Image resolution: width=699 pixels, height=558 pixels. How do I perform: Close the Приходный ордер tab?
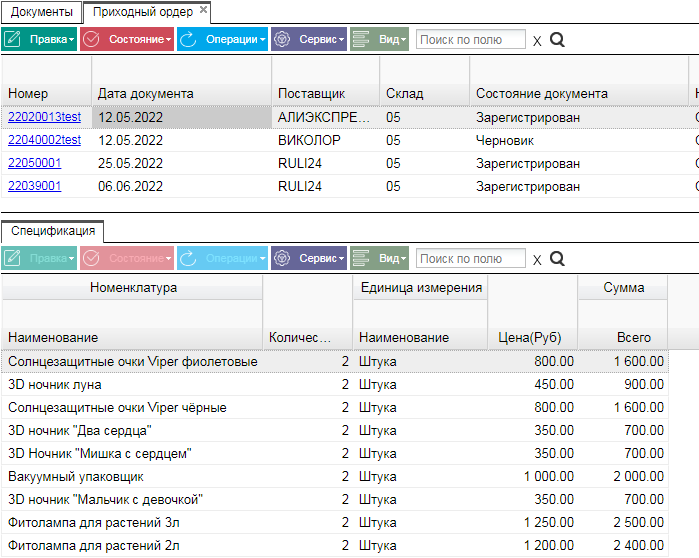click(203, 9)
